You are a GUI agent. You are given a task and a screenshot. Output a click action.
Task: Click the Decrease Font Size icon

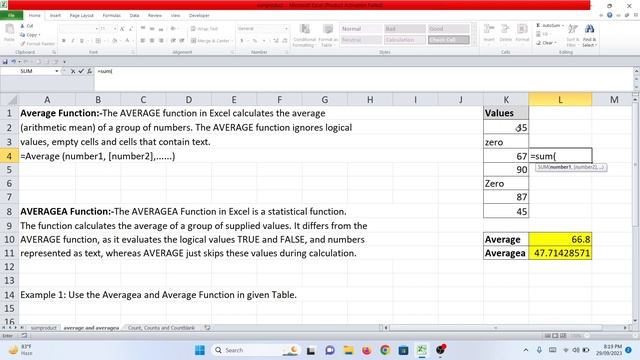[x=131, y=29]
